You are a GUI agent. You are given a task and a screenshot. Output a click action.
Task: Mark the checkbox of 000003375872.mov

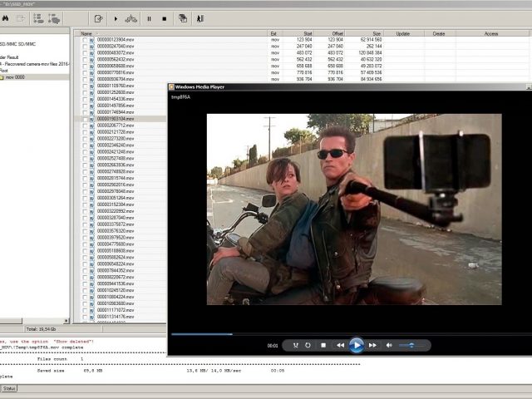tap(85, 224)
